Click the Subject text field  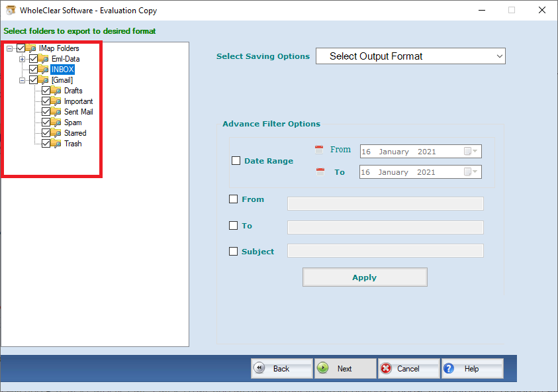[x=385, y=251]
